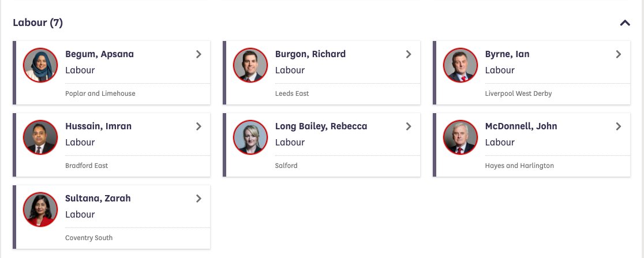Click arrow next to Byrne, Ian

(619, 54)
